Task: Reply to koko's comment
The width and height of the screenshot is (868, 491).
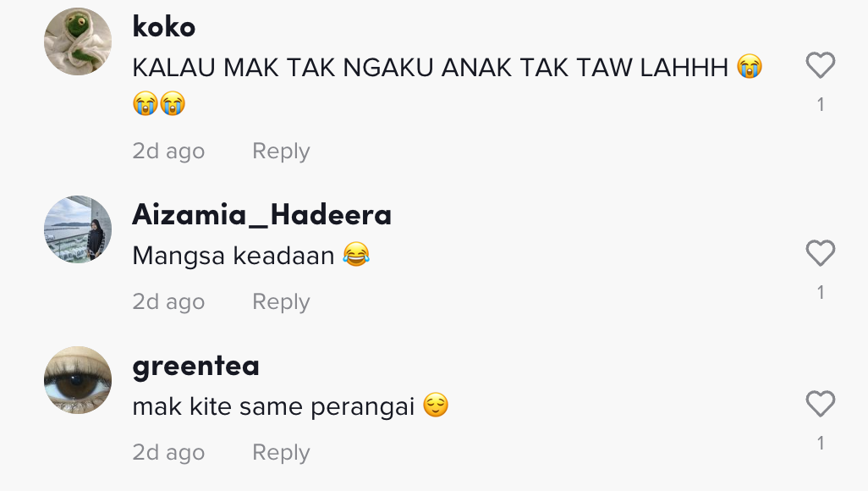Action: tap(281, 151)
